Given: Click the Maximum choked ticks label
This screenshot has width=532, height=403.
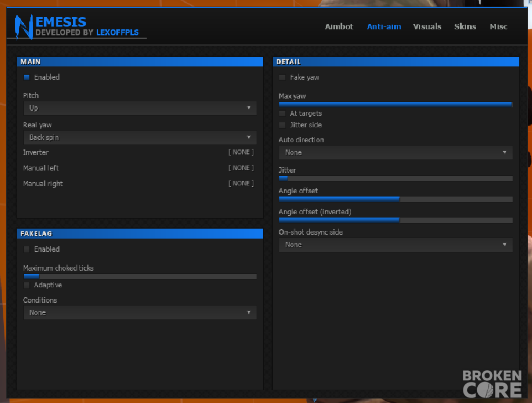Looking at the screenshot, I should (59, 268).
